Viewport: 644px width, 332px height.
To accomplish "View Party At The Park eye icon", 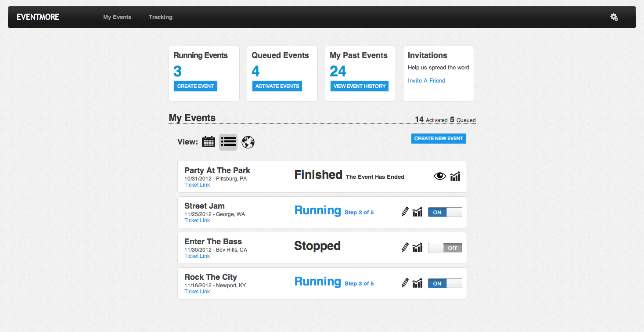I will coord(439,177).
